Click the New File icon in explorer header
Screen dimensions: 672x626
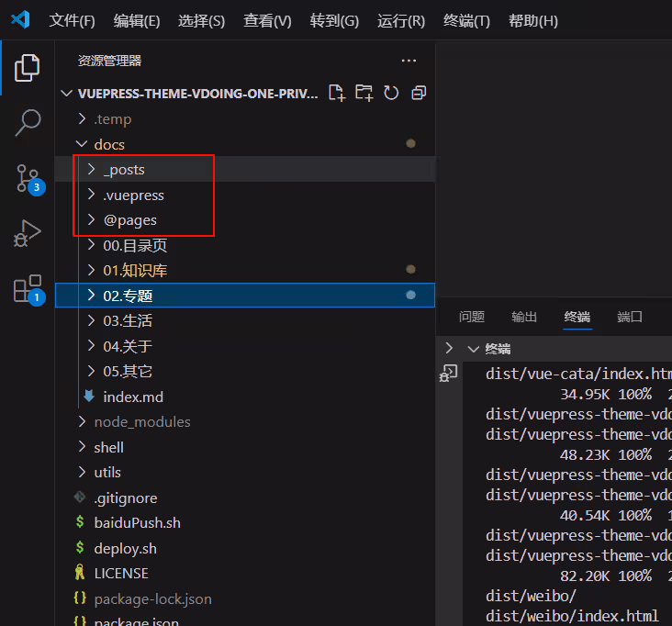pyautogui.click(x=337, y=93)
